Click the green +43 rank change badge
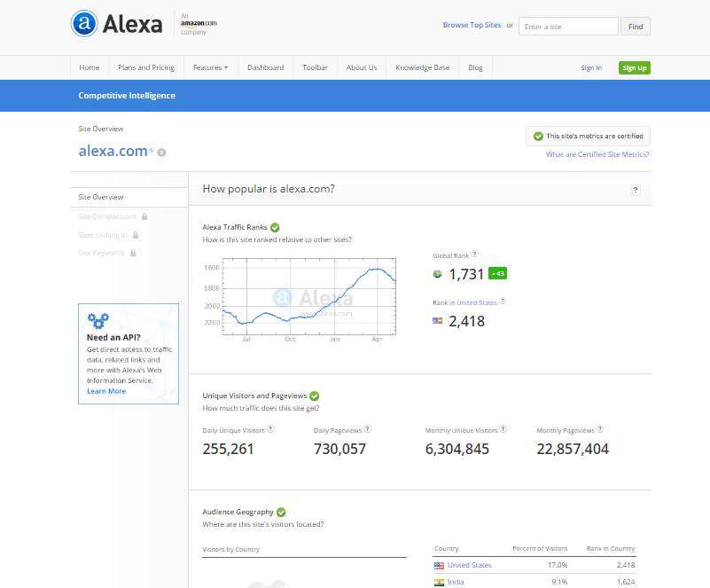The height and width of the screenshot is (588, 710). (x=497, y=274)
